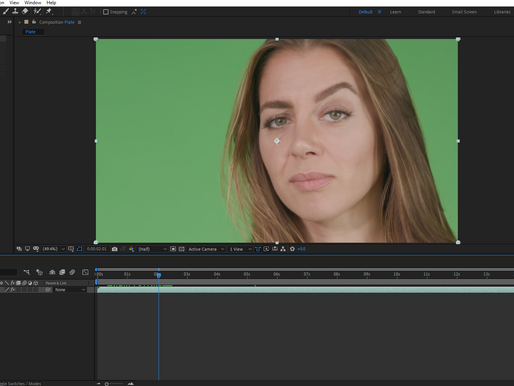514x386 pixels.
Task: Click the exposure value +0.0
Action: coord(301,249)
